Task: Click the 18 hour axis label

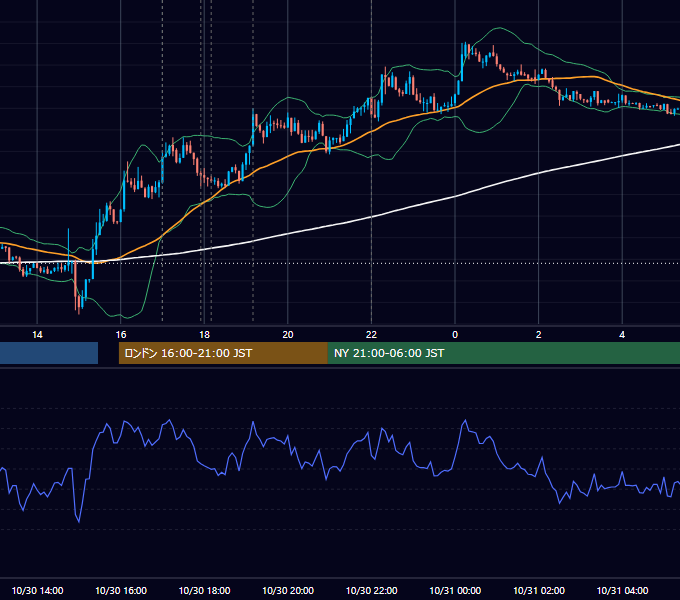Action: pos(204,335)
